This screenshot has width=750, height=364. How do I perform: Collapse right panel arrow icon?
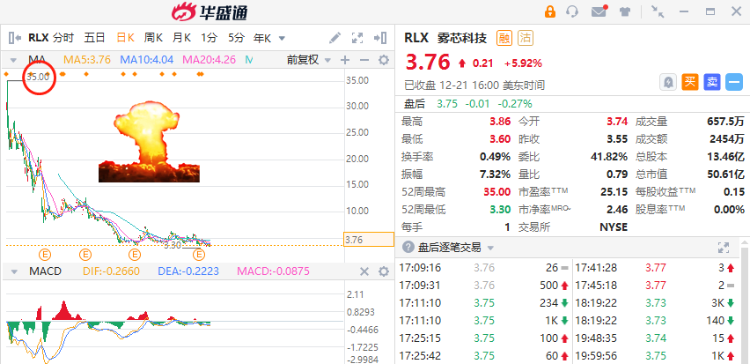[x=380, y=38]
